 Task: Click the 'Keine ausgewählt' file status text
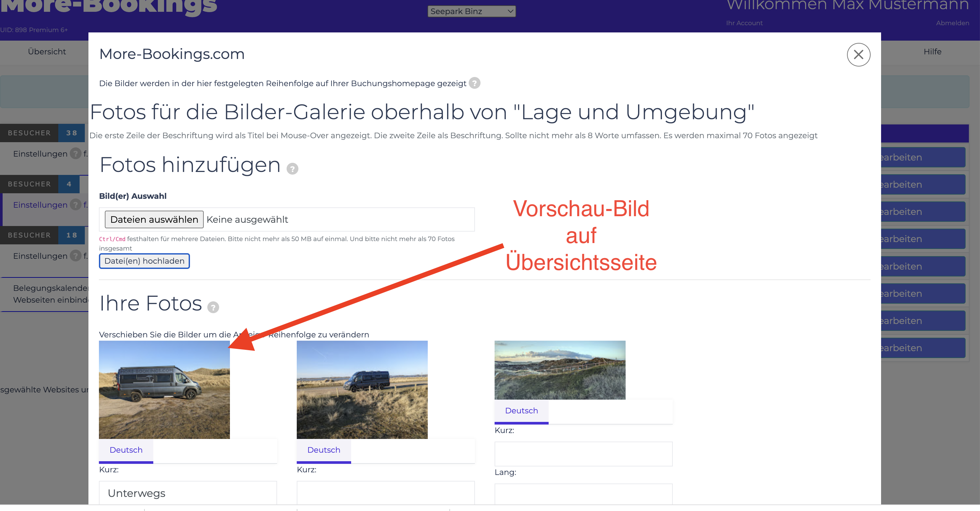pos(247,219)
